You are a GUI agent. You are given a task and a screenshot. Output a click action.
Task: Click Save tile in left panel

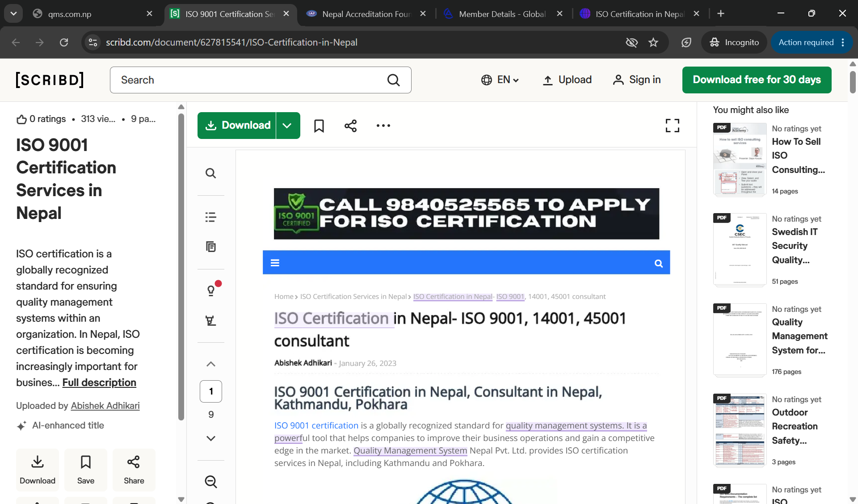click(x=86, y=470)
